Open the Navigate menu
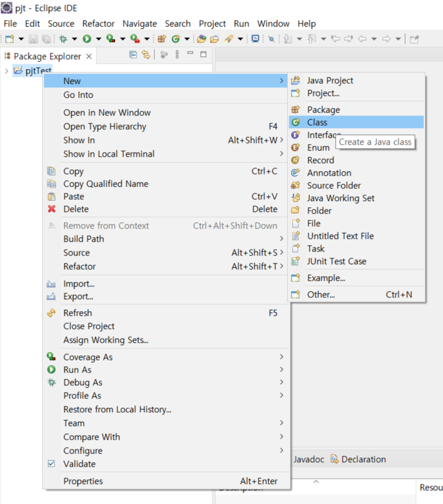443x504 pixels. click(x=140, y=24)
